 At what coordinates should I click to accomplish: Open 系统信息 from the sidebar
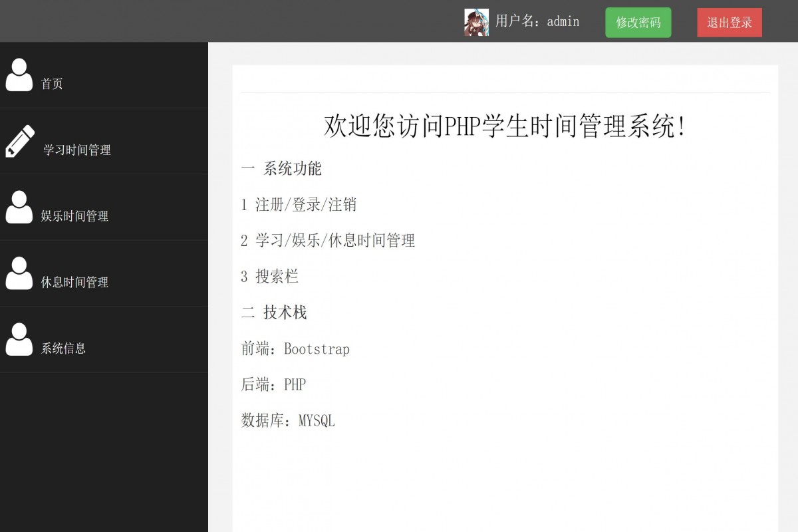pyautogui.click(x=63, y=348)
